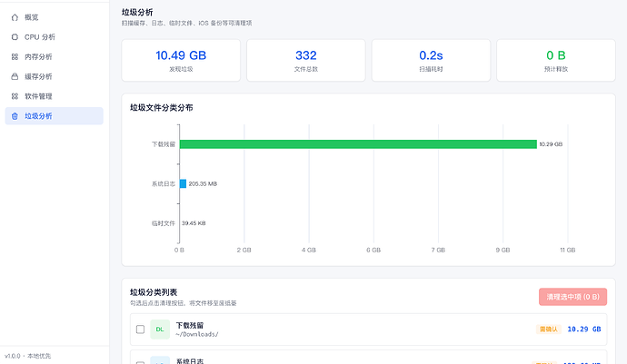Click the 332 文件总数 card
Screen dimensions: 627x364
[306, 60]
